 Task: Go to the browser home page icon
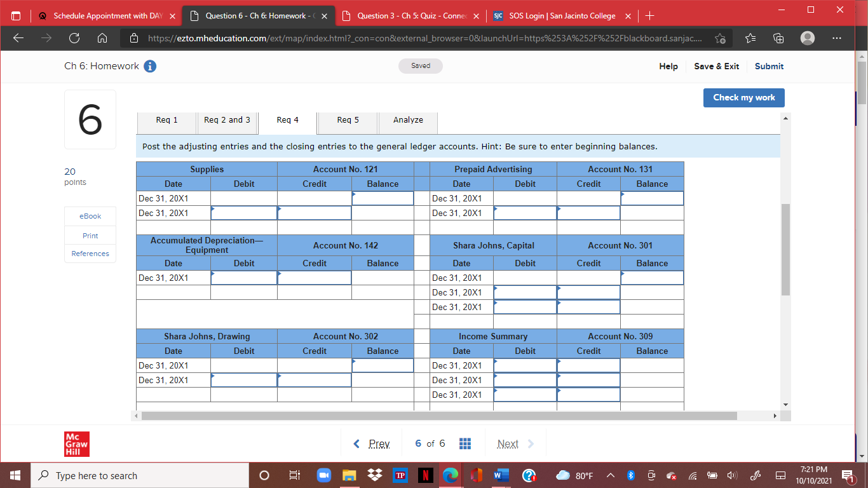click(x=102, y=39)
